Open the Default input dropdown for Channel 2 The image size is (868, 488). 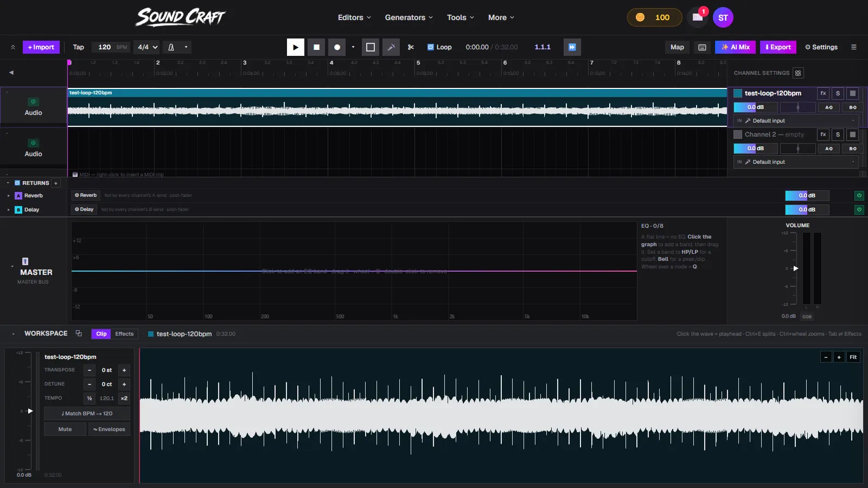pos(796,162)
